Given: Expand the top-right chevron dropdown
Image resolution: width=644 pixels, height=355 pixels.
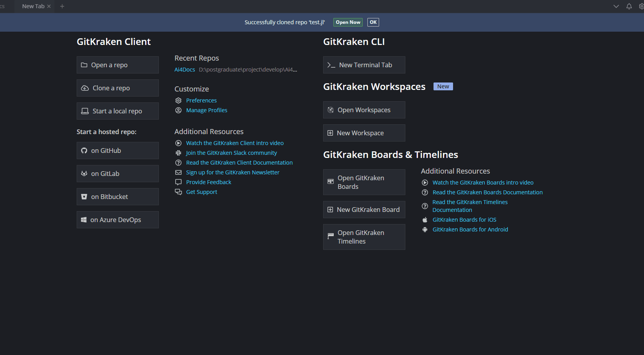Looking at the screenshot, I should click(x=616, y=6).
